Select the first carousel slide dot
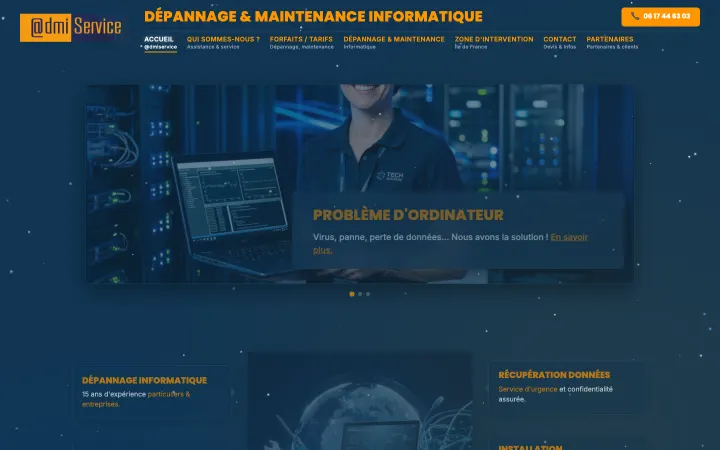The image size is (720, 450). pos(352,294)
